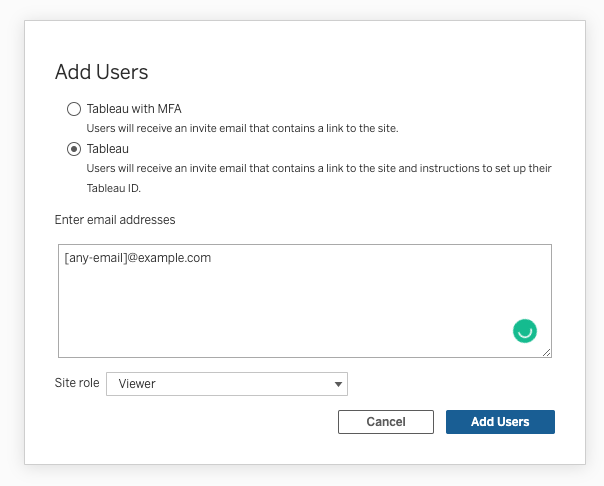
Task: Click the Tableau ID instructions description
Action: (319, 178)
